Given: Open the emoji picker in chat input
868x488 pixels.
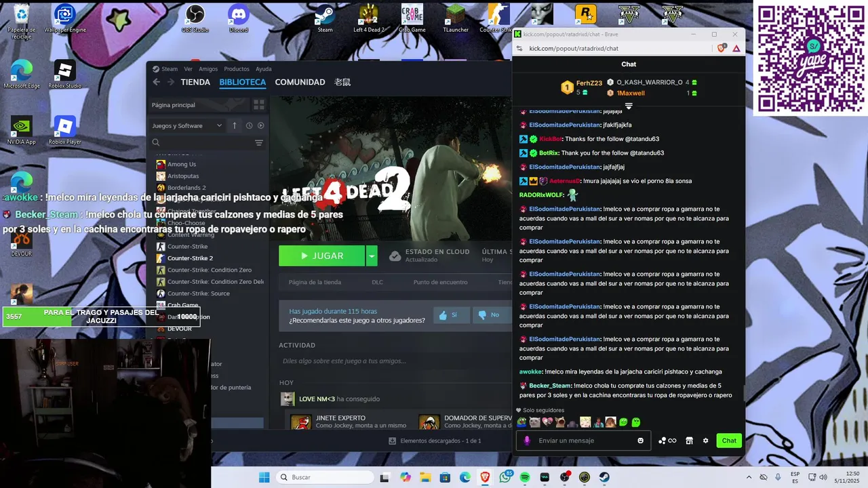Looking at the screenshot, I should 640,441.
